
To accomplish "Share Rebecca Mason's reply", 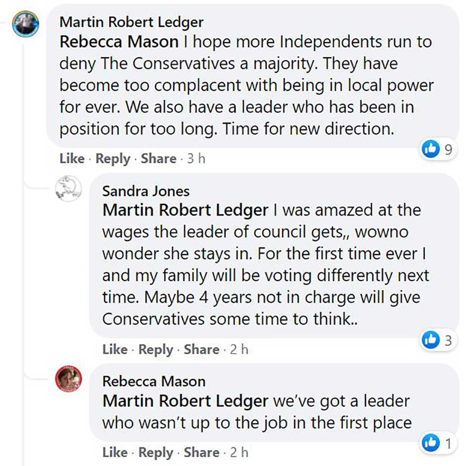I will (x=201, y=452).
